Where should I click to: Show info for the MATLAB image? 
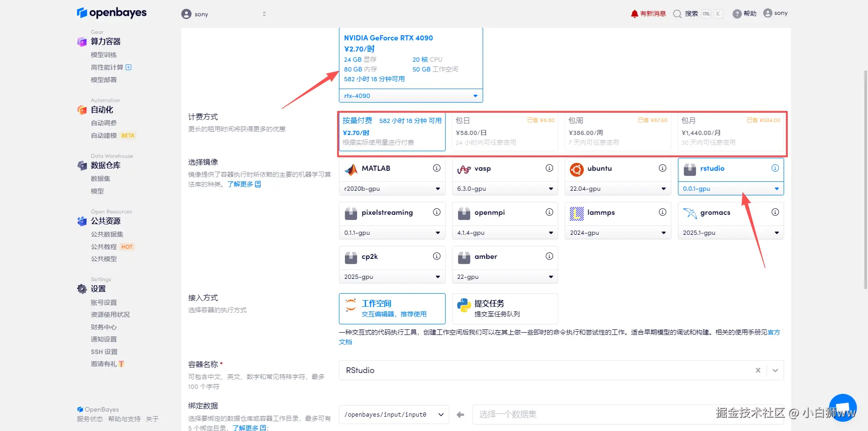pyautogui.click(x=437, y=168)
